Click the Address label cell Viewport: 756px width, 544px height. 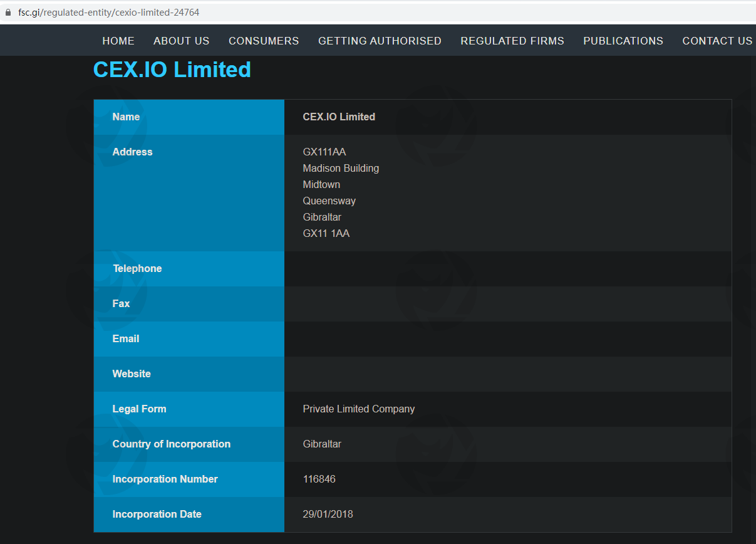pyautogui.click(x=132, y=152)
